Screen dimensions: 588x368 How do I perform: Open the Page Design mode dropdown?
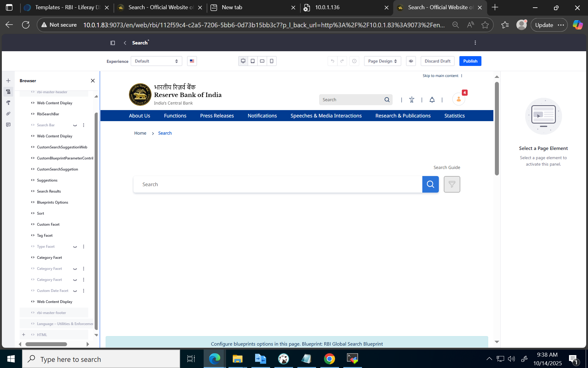click(382, 61)
